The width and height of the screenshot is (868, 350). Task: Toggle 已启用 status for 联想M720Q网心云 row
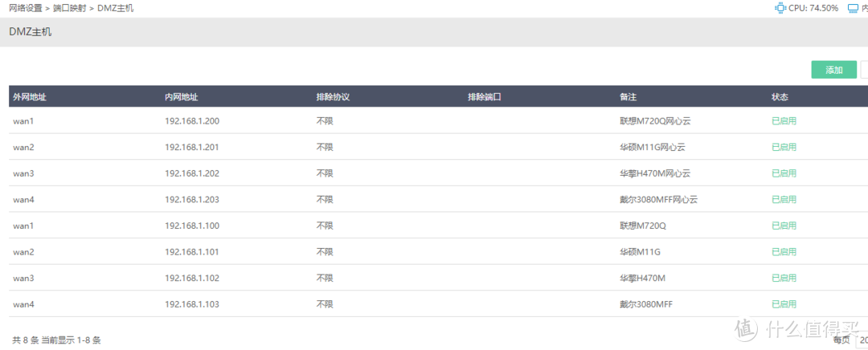click(x=784, y=121)
